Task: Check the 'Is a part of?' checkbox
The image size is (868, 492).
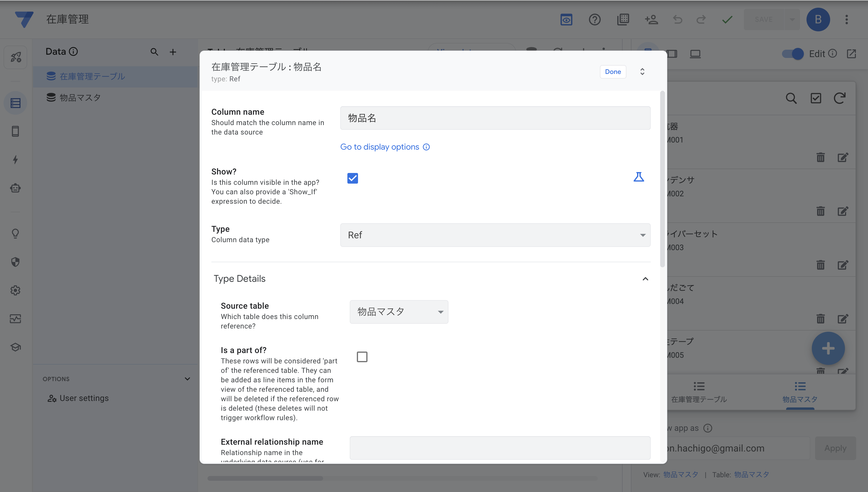Action: [362, 357]
